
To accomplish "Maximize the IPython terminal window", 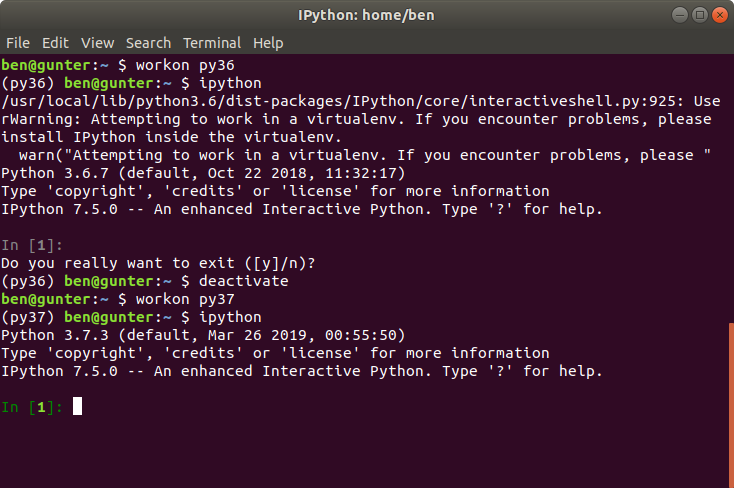I will pyautogui.click(x=700, y=15).
